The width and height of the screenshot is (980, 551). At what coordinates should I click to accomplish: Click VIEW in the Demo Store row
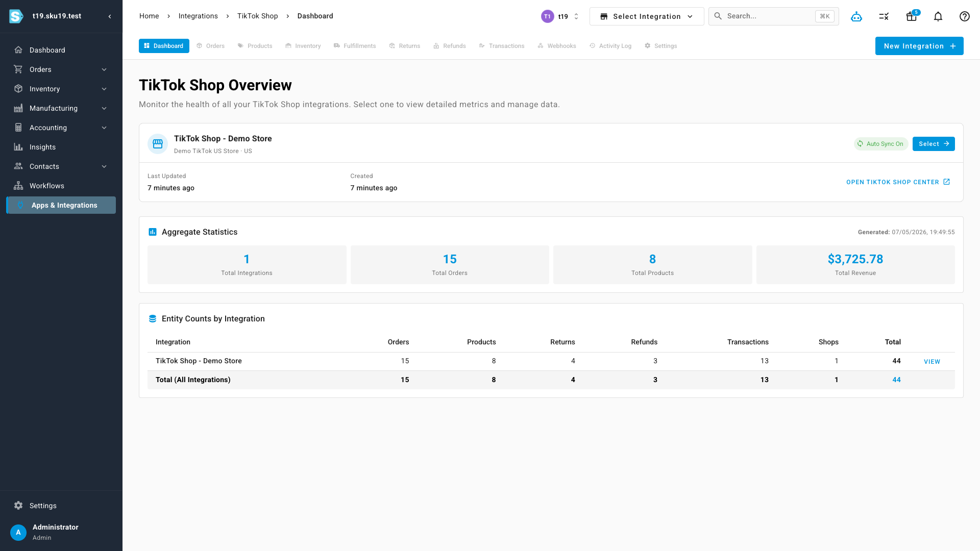[932, 362]
